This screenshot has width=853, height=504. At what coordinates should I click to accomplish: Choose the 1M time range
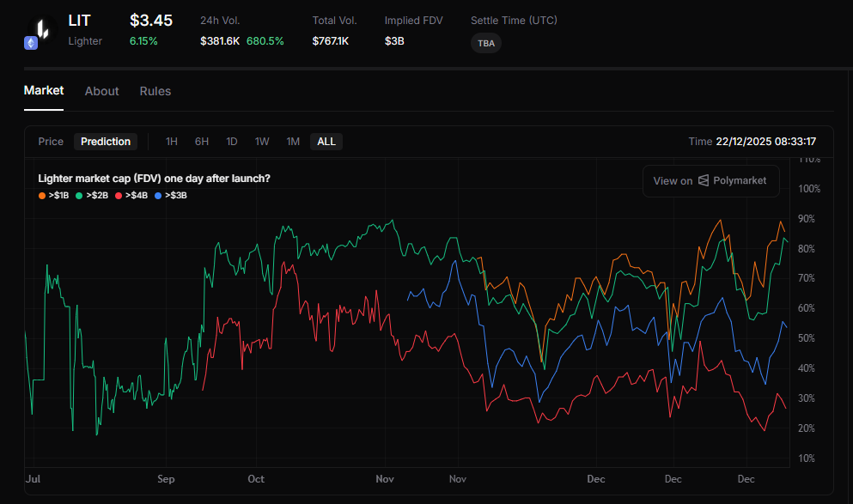click(x=293, y=141)
